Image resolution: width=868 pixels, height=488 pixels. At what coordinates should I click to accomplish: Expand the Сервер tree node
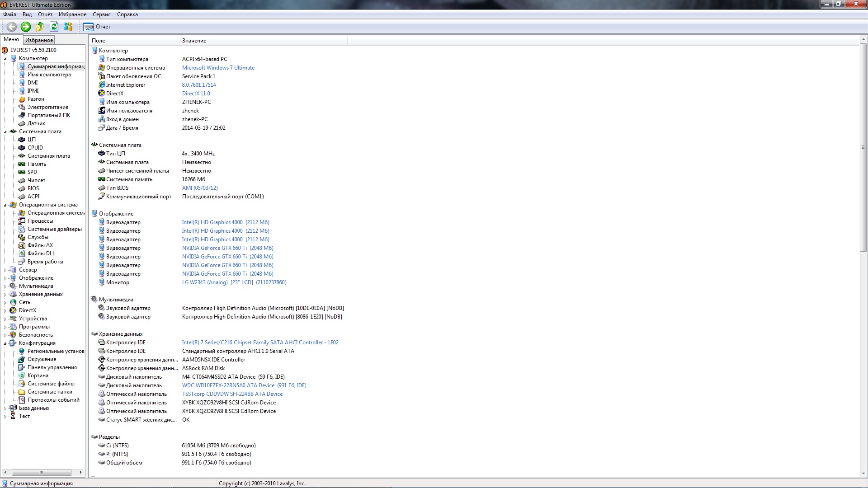(x=5, y=270)
